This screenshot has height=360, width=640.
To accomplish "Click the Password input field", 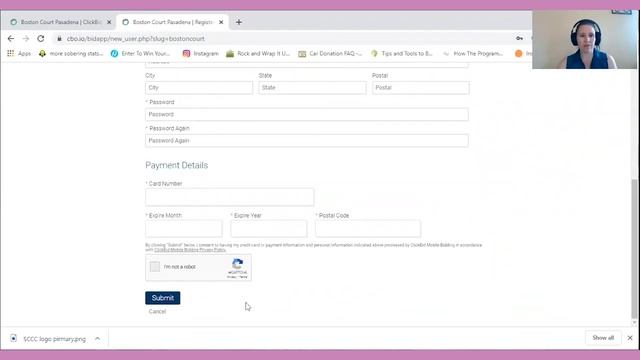I will [x=307, y=114].
